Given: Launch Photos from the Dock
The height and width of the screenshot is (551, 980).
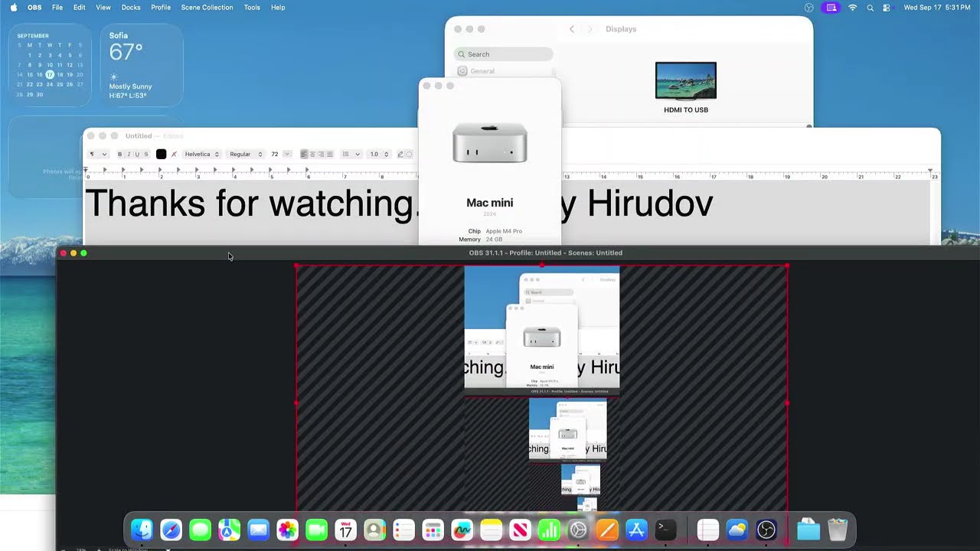Looking at the screenshot, I should coord(287,530).
